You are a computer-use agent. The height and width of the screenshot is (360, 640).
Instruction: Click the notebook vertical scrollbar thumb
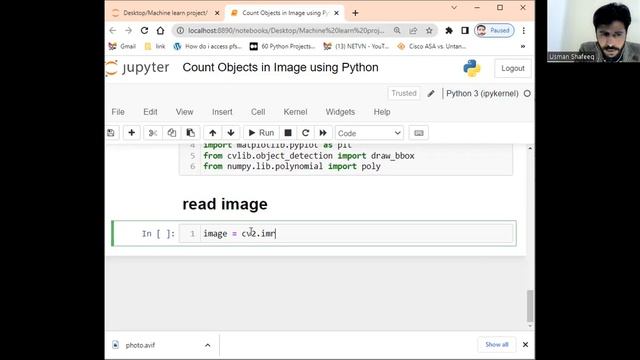point(530,306)
